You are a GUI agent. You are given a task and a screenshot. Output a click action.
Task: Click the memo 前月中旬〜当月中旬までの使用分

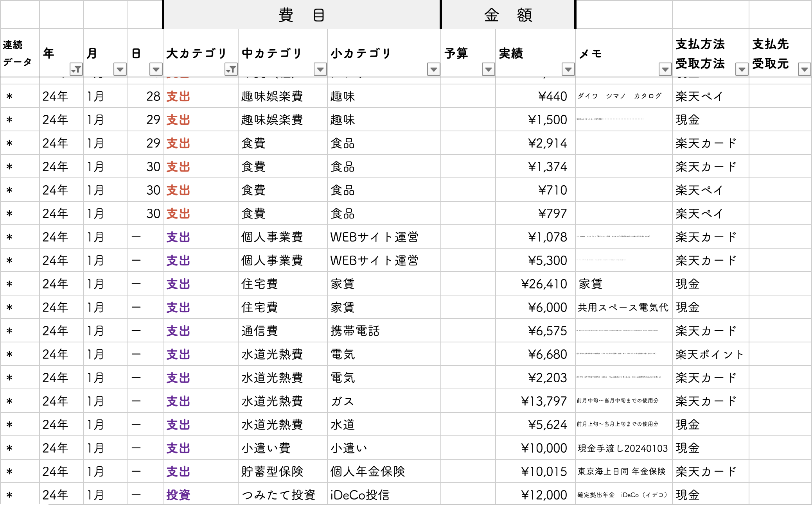coord(618,401)
